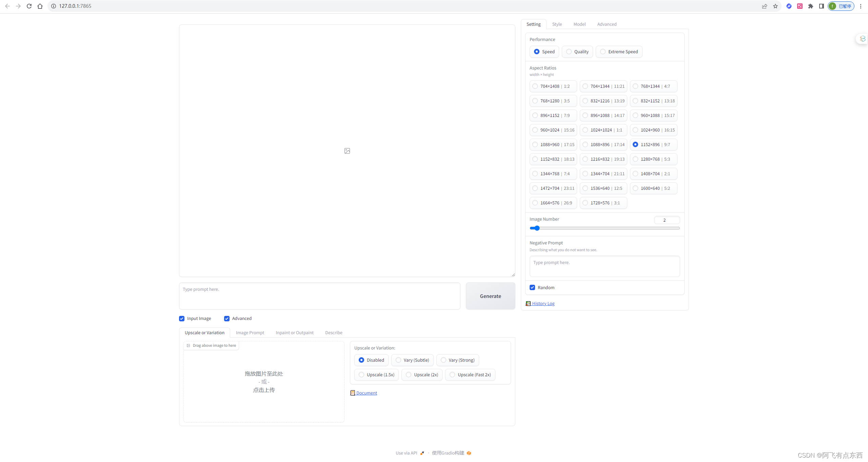Open Chrome's three-dot menu

[x=861, y=6]
